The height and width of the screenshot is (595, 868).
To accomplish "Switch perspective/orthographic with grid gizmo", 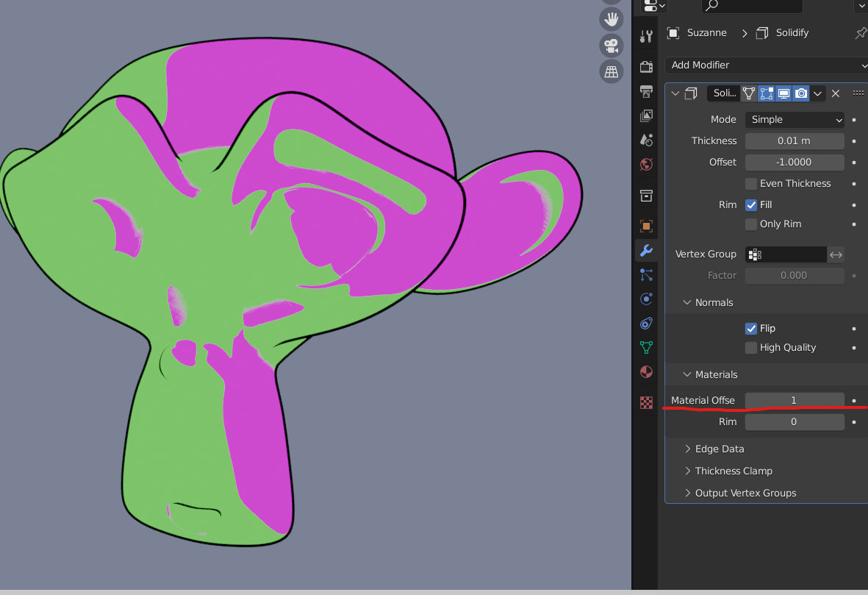I will coord(611,71).
